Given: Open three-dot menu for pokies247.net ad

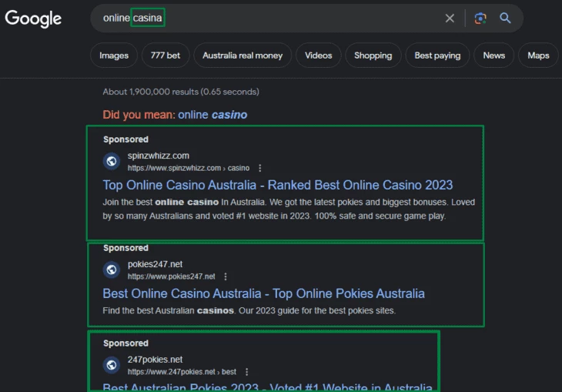Looking at the screenshot, I should [226, 276].
